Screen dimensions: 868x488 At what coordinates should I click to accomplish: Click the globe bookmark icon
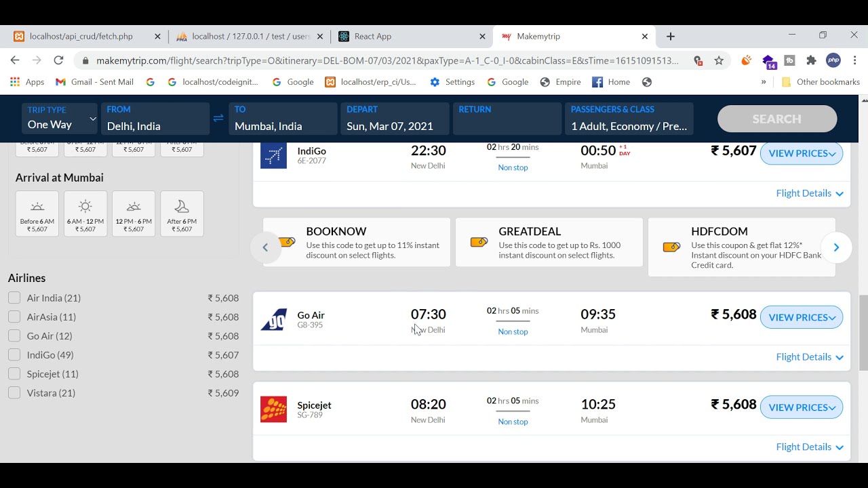click(647, 82)
